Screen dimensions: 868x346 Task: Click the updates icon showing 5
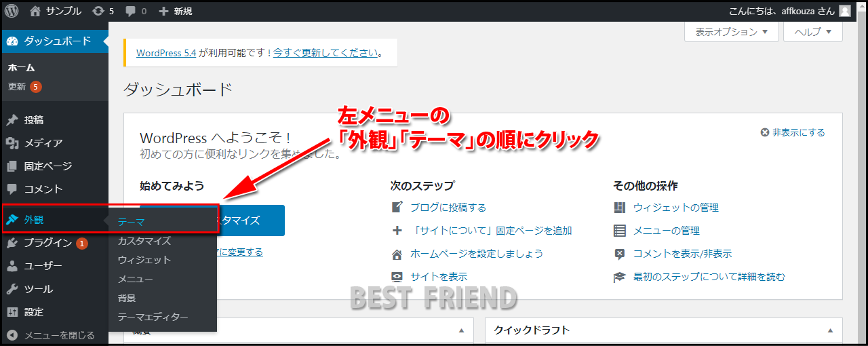98,11
